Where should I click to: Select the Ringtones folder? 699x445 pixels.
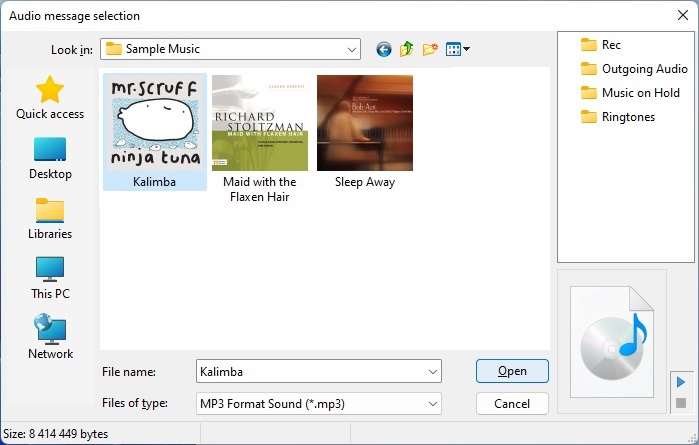tap(617, 117)
